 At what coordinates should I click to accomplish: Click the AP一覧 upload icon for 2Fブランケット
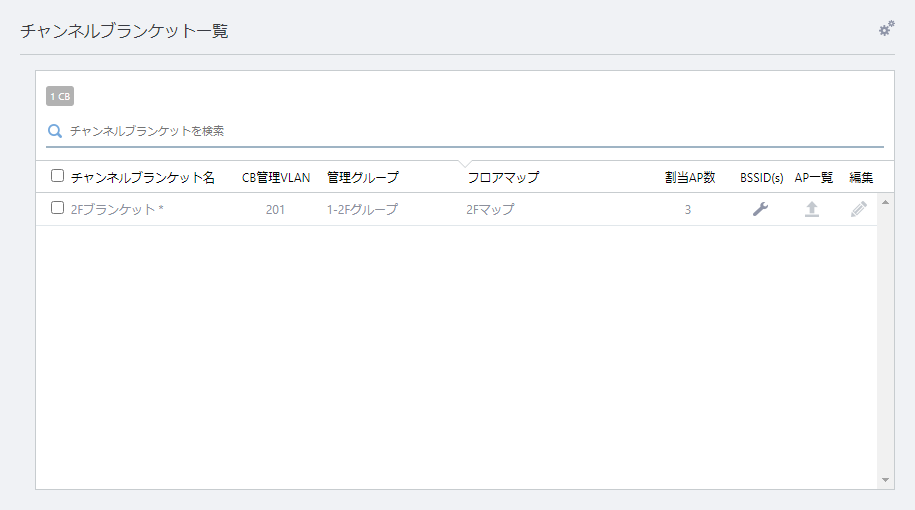point(812,209)
